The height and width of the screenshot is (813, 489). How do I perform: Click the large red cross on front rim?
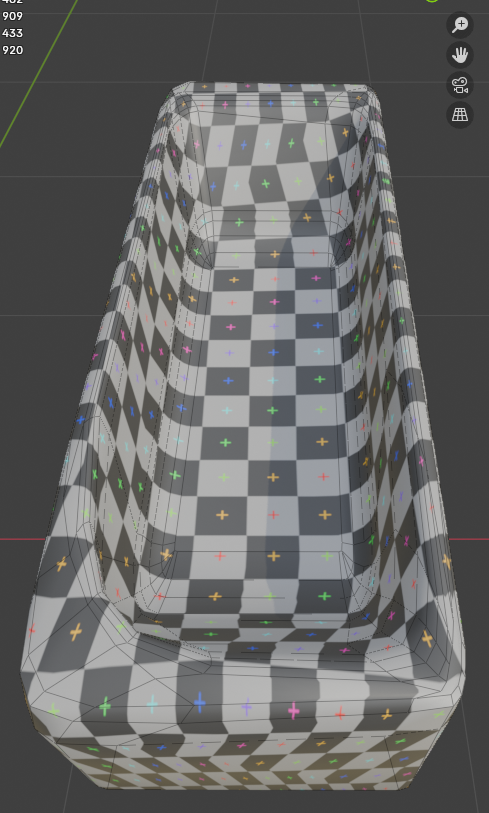coord(340,714)
